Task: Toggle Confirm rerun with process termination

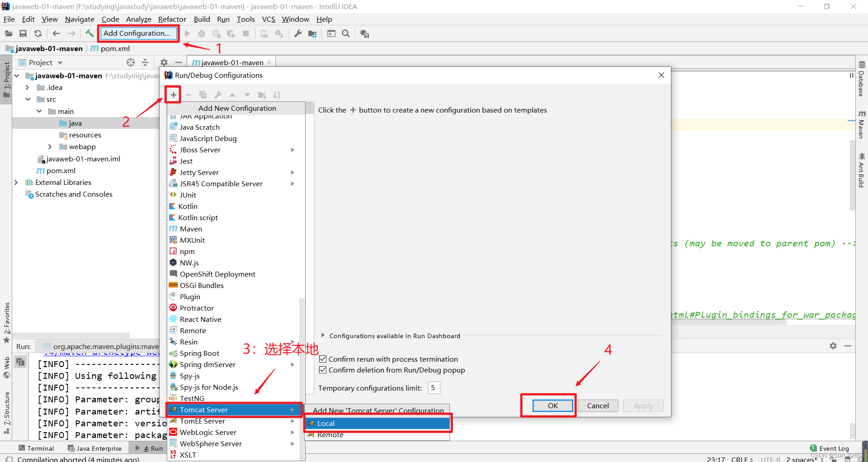Action: (x=323, y=359)
